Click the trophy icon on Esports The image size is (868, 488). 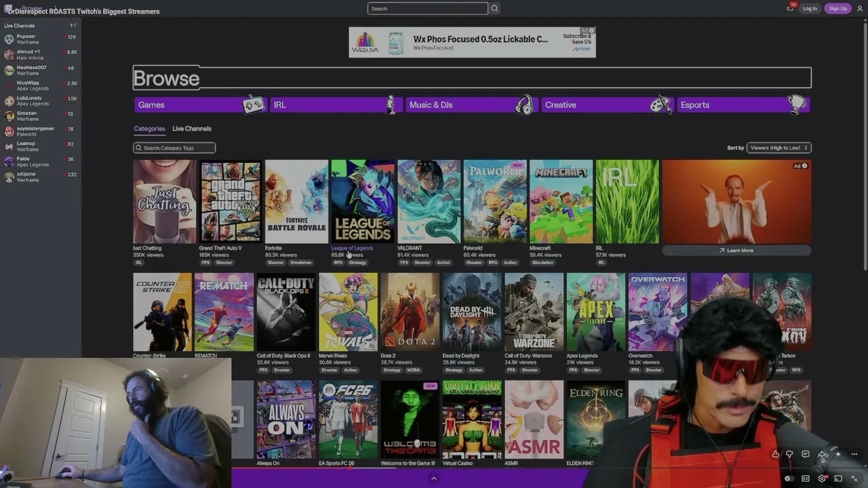click(797, 104)
